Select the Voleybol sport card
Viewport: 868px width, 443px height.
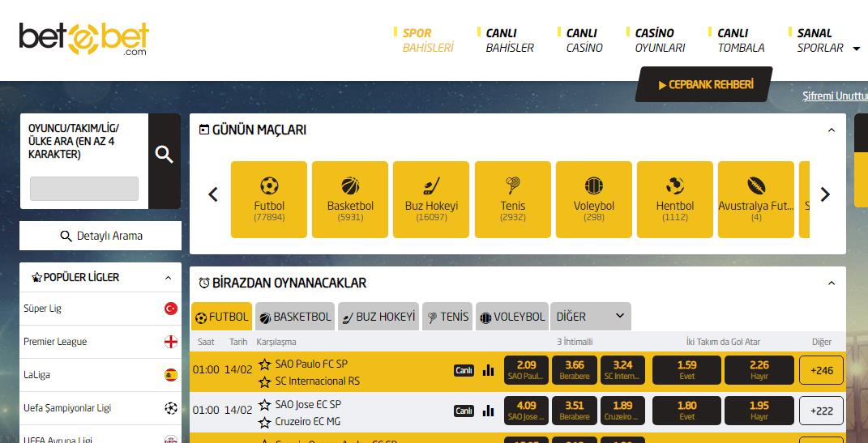594,200
